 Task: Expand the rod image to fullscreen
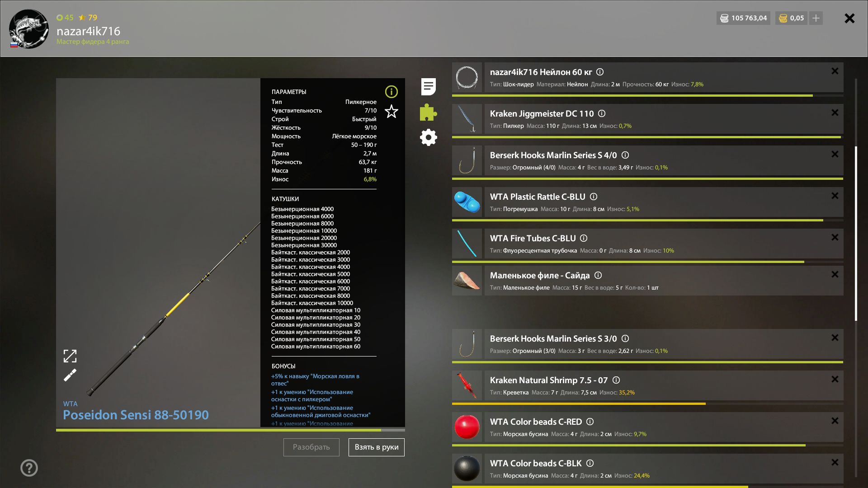click(x=70, y=356)
